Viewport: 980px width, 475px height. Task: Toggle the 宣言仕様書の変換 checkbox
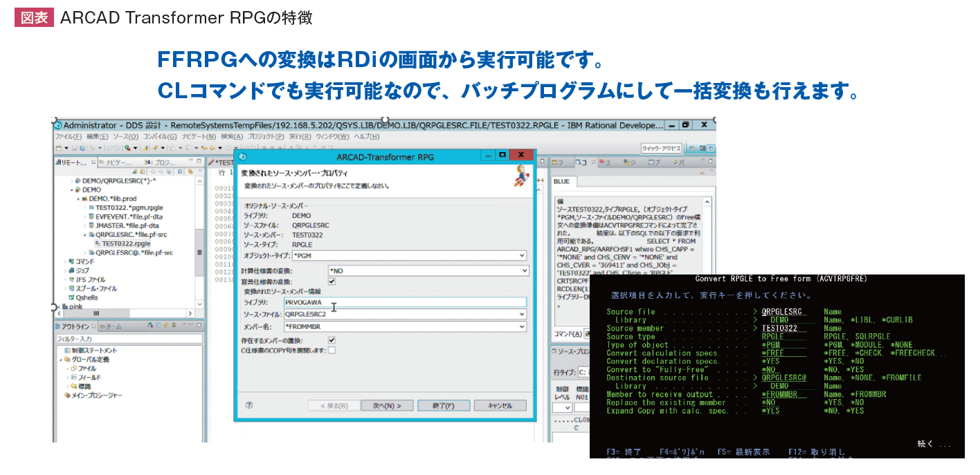tap(332, 281)
